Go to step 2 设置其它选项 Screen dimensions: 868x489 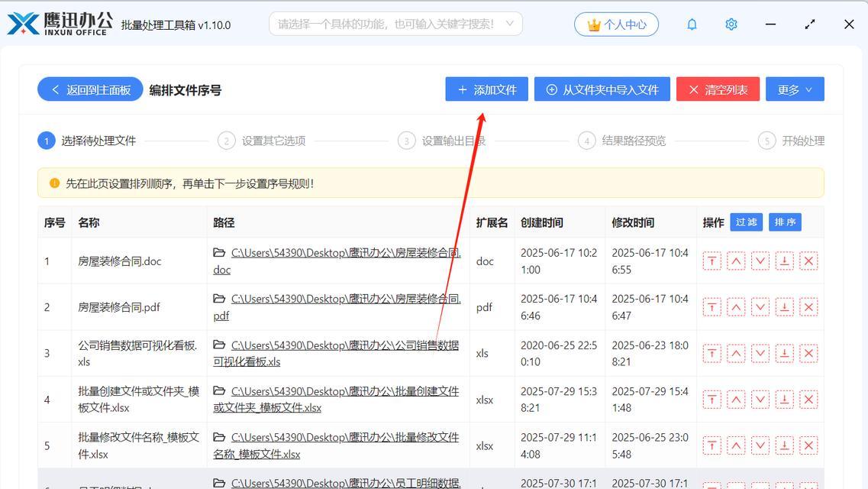pyautogui.click(x=261, y=141)
